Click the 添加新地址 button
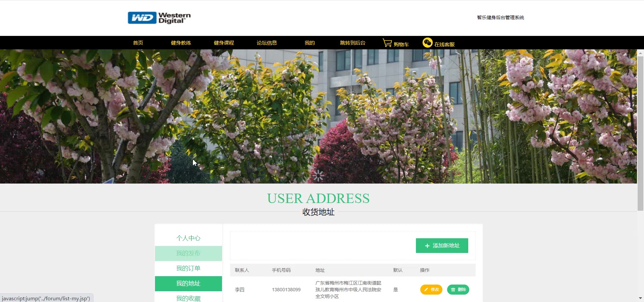This screenshot has width=644, height=302. pos(442,246)
